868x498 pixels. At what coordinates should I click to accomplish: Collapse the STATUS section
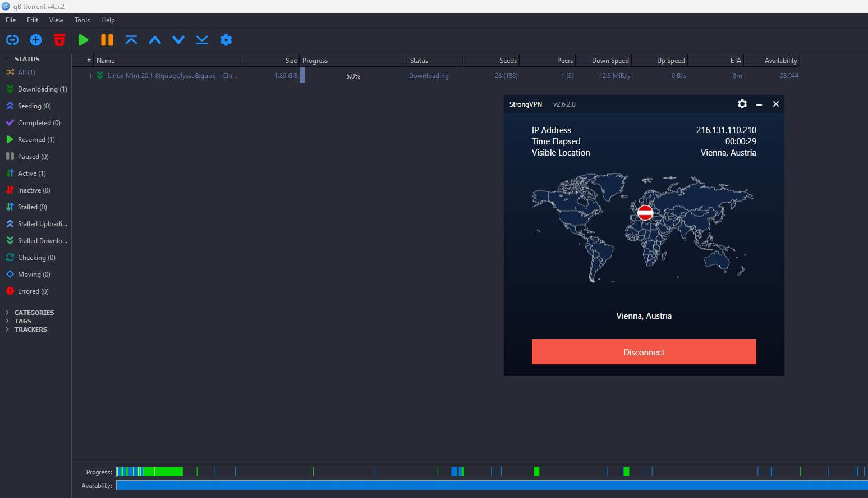pyautogui.click(x=7, y=59)
